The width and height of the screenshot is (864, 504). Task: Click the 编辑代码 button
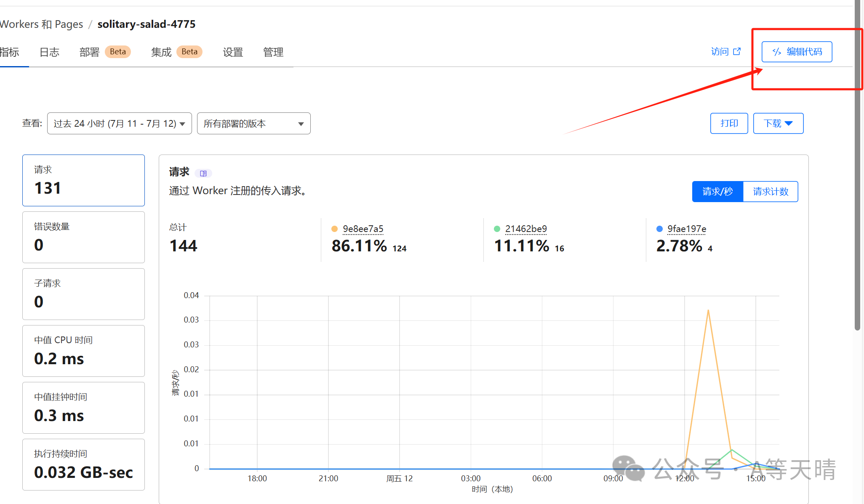tap(797, 52)
